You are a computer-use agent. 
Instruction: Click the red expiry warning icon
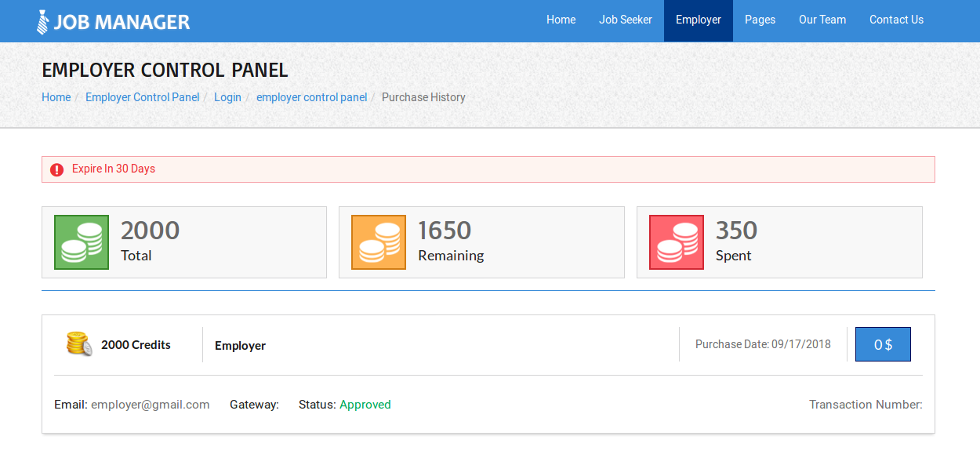(x=56, y=169)
